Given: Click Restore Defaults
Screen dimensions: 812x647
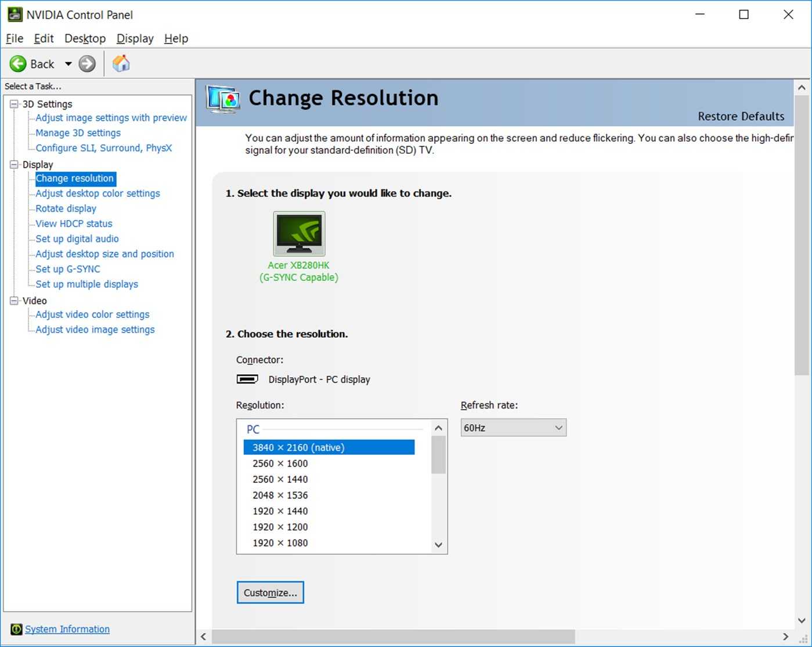Looking at the screenshot, I should (x=741, y=116).
